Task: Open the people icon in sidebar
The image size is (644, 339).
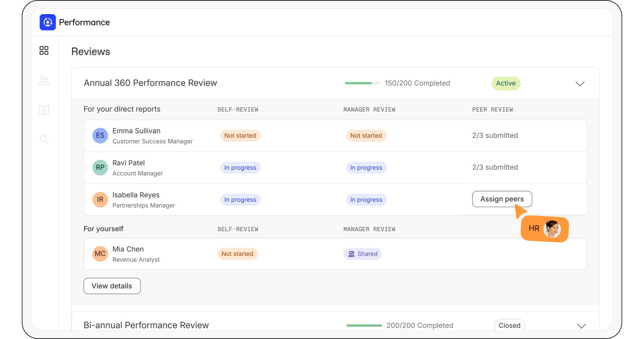Action: (44, 80)
